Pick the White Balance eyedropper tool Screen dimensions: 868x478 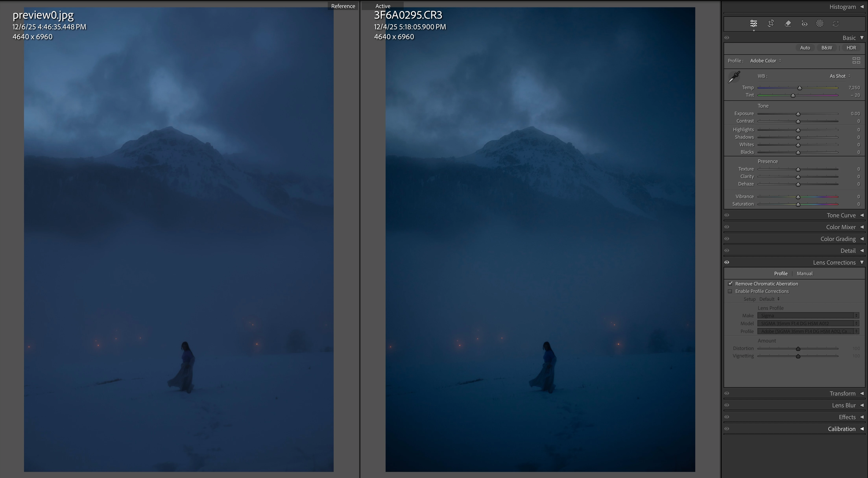(734, 77)
